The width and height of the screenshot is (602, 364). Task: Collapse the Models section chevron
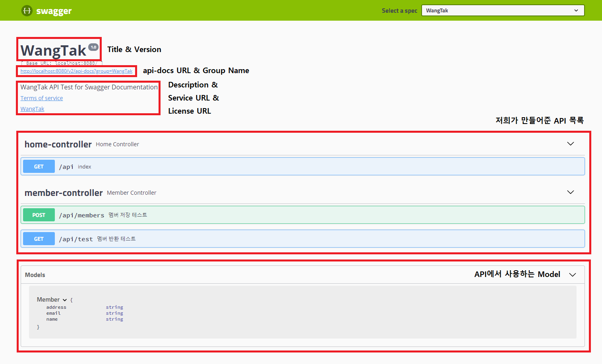coord(573,275)
